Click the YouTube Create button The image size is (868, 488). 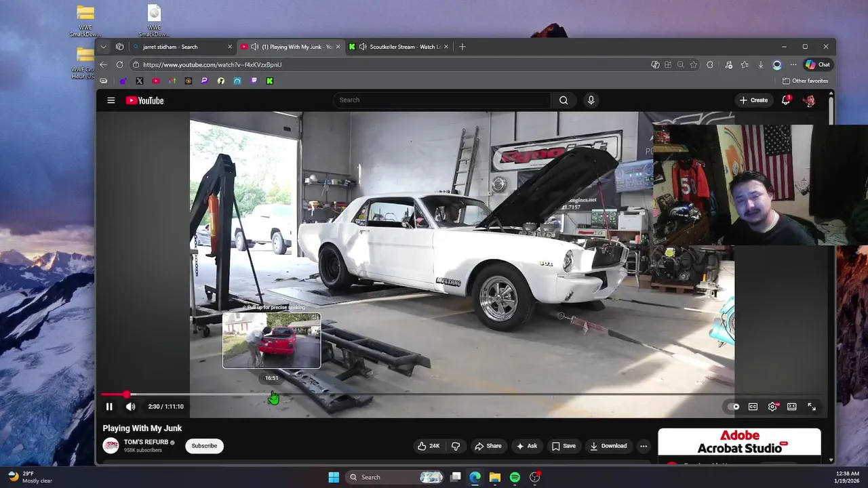pyautogui.click(x=753, y=100)
